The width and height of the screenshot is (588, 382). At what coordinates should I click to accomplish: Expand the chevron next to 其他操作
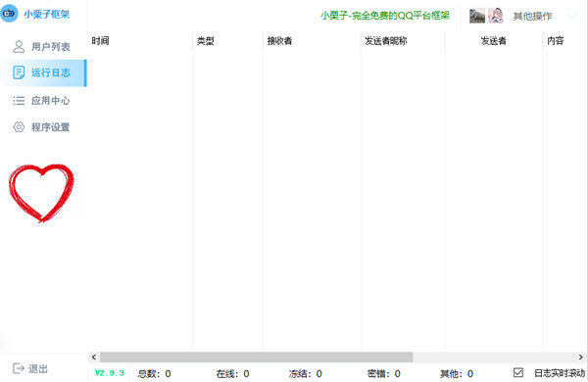click(572, 16)
